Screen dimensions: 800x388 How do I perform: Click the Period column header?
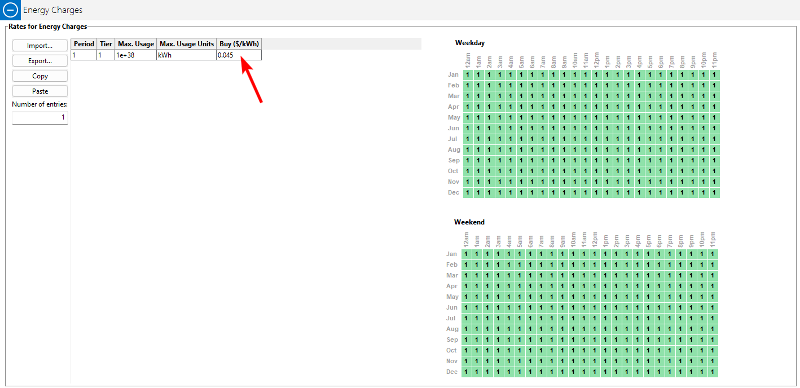point(84,44)
